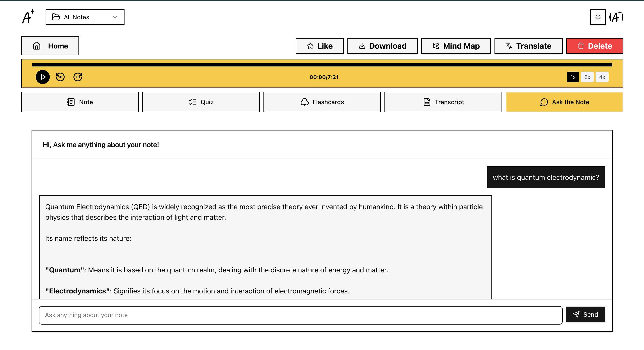Set playback speed to 2x
Viewport: 644px width, 350px height.
587,77
